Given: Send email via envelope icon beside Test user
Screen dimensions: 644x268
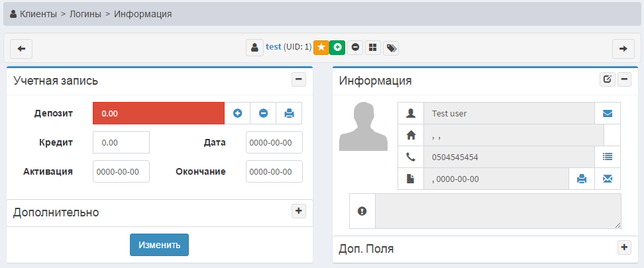Looking at the screenshot, I should pyautogui.click(x=608, y=113).
